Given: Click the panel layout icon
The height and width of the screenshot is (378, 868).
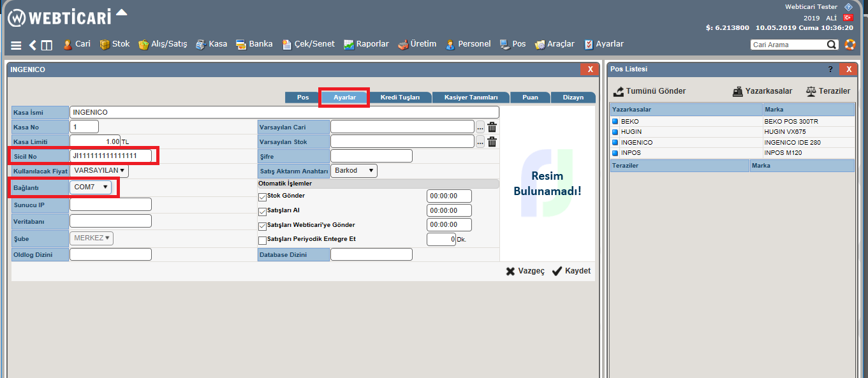Looking at the screenshot, I should tap(47, 45).
